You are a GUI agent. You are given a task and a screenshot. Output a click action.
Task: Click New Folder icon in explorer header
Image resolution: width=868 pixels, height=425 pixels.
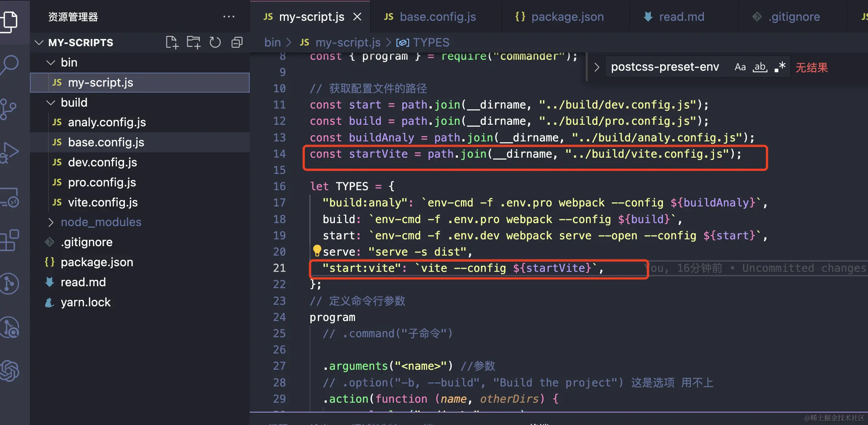coord(194,42)
